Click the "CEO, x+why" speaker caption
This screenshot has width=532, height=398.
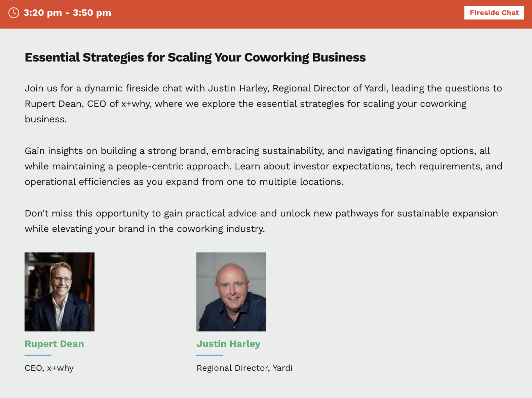point(49,368)
